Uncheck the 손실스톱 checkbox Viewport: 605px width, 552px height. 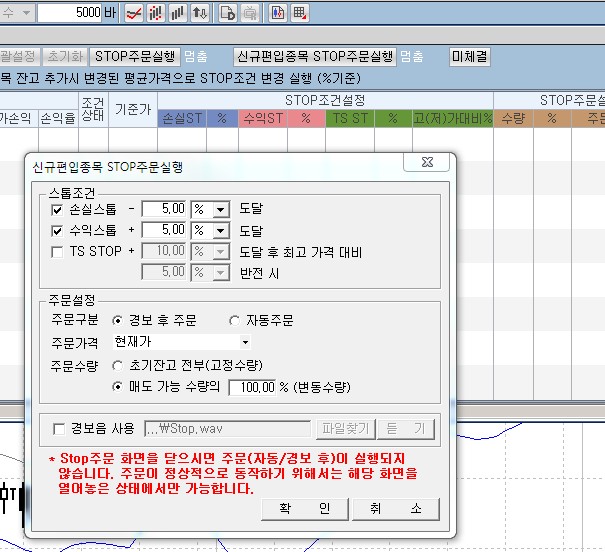point(57,210)
